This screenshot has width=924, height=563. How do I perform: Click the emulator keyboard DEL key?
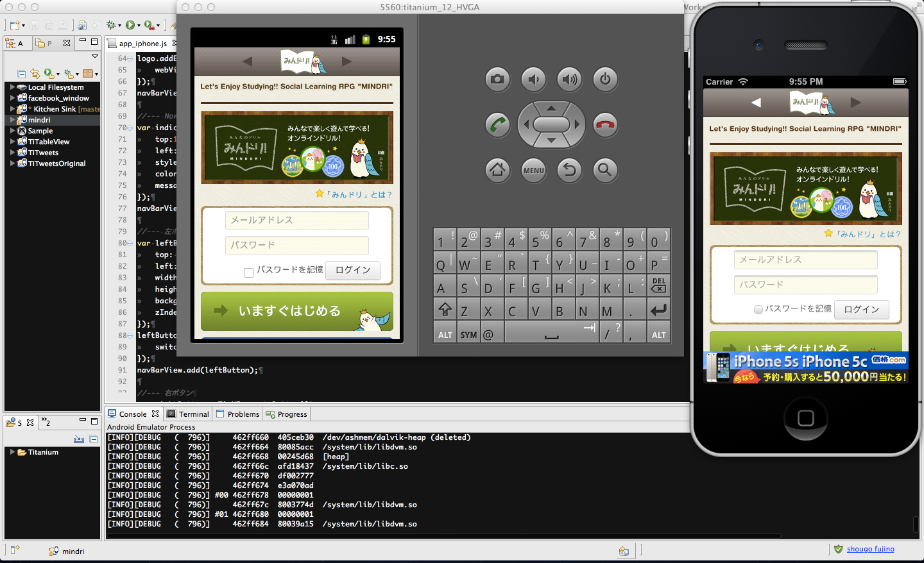pyautogui.click(x=658, y=285)
